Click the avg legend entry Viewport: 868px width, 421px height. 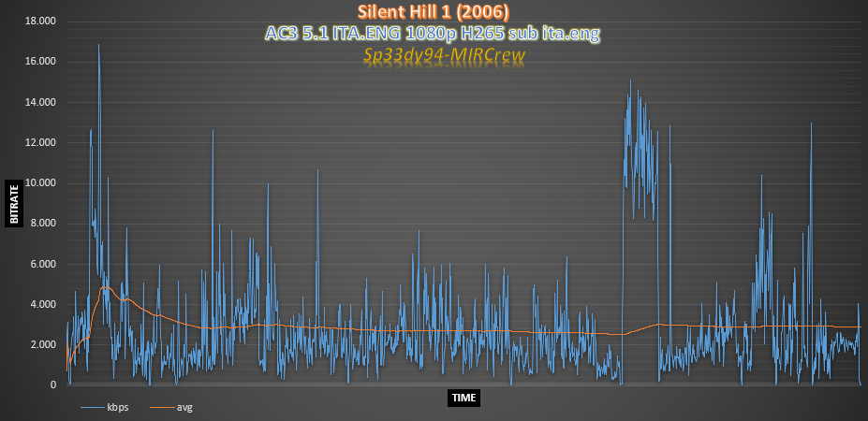(171, 408)
